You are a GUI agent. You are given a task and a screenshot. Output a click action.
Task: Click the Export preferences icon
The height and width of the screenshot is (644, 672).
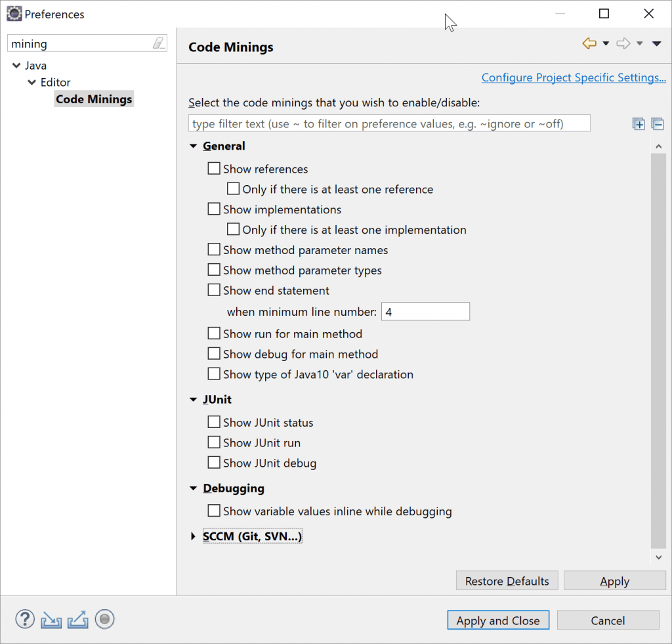point(77,620)
